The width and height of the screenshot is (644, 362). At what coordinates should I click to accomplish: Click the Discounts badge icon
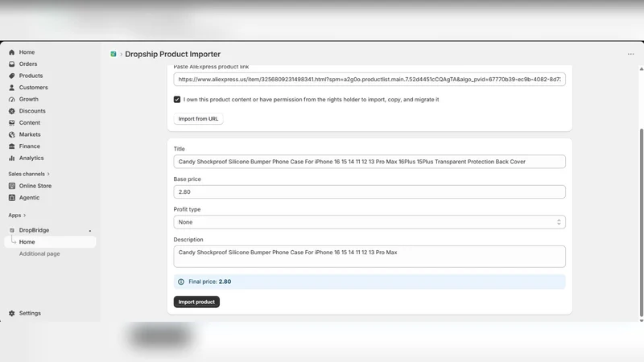pyautogui.click(x=11, y=111)
